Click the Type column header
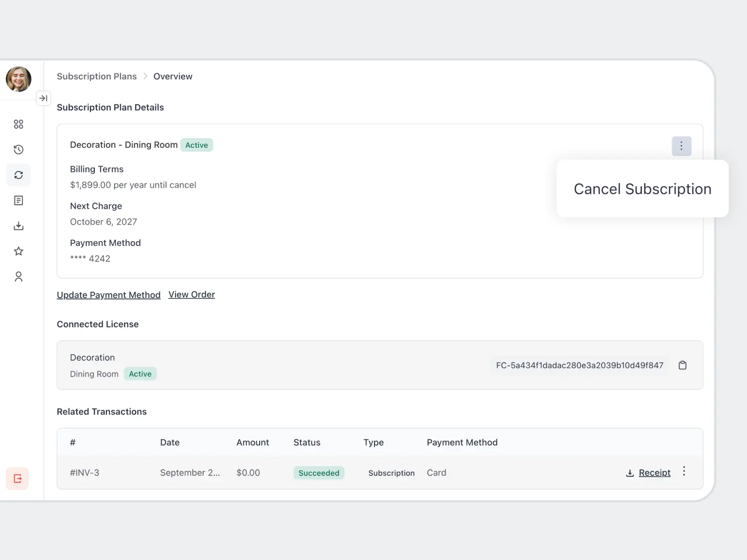The image size is (747, 560). (373, 442)
